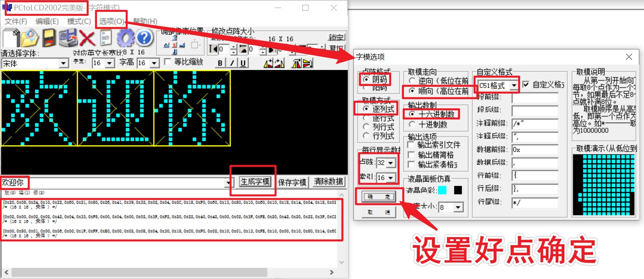
Task: Click the move-image-left arrow icon
Action: tap(167, 45)
